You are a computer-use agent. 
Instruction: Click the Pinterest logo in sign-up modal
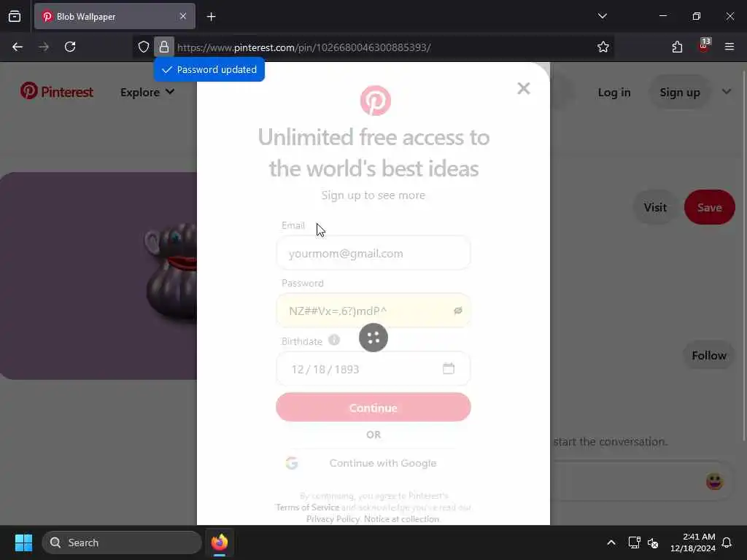click(x=376, y=101)
